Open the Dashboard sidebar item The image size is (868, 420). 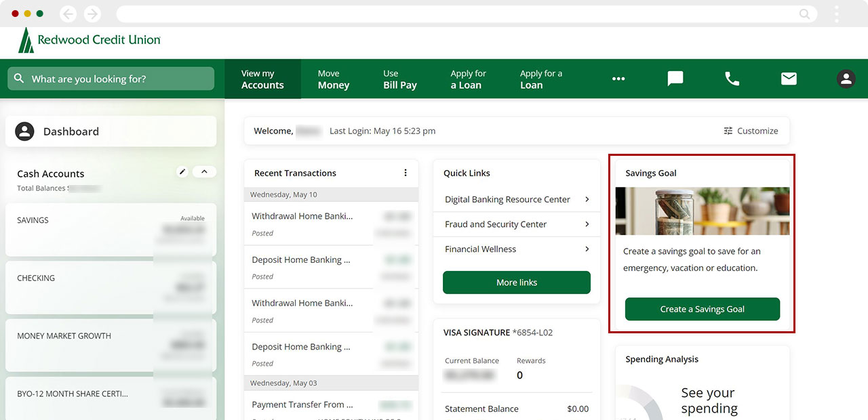pyautogui.click(x=111, y=131)
